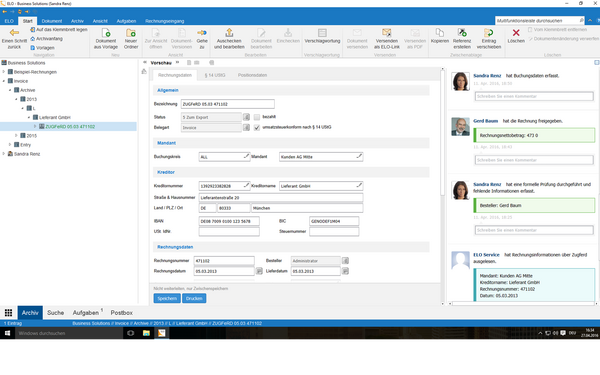Create Dokument aus Vorlage
The image size is (600, 375).
click(x=106, y=39)
